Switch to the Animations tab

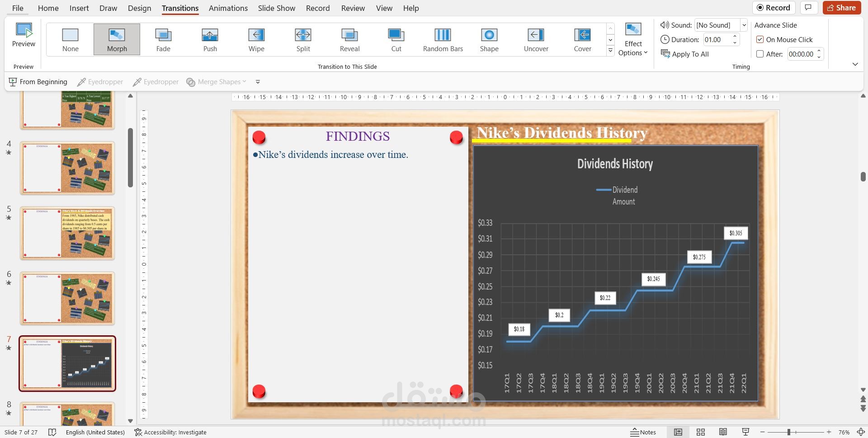coord(228,8)
